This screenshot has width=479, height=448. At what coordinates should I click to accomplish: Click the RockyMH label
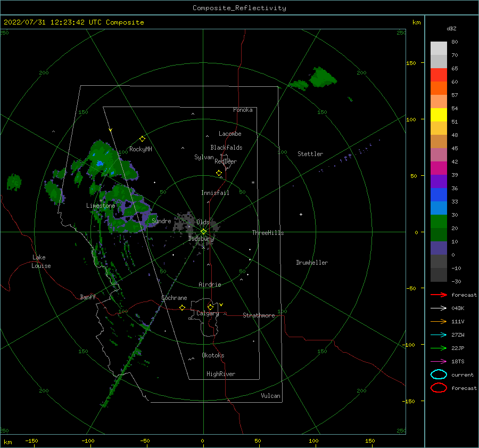pyautogui.click(x=141, y=149)
